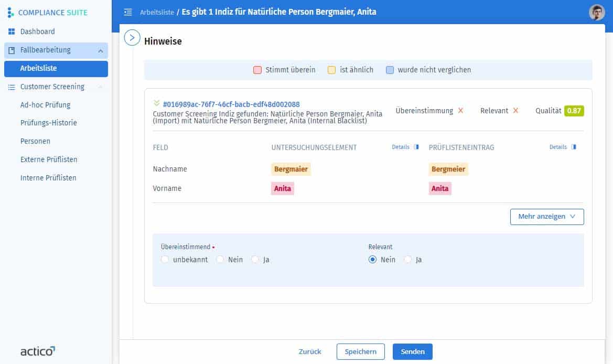Open Details link for Untersuchungselement

401,147
